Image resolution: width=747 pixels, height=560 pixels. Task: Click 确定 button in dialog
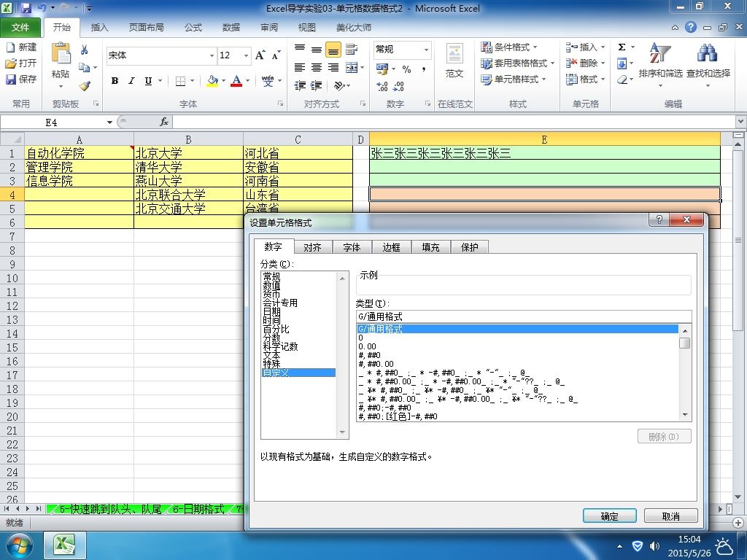coord(609,516)
